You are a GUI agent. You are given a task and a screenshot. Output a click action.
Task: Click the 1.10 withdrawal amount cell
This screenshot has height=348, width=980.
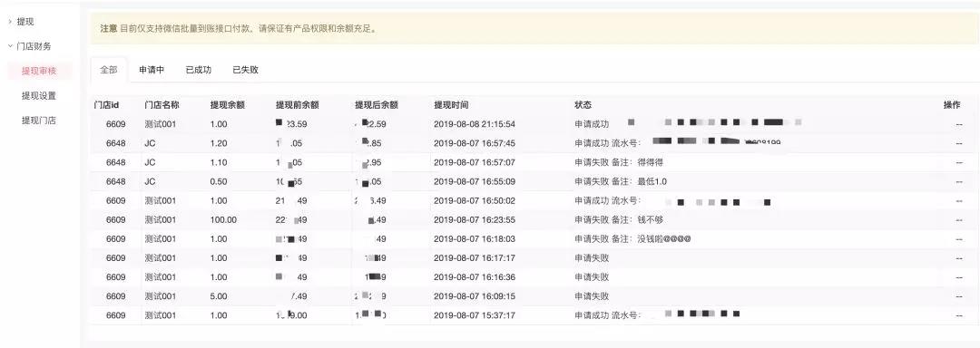pos(219,162)
